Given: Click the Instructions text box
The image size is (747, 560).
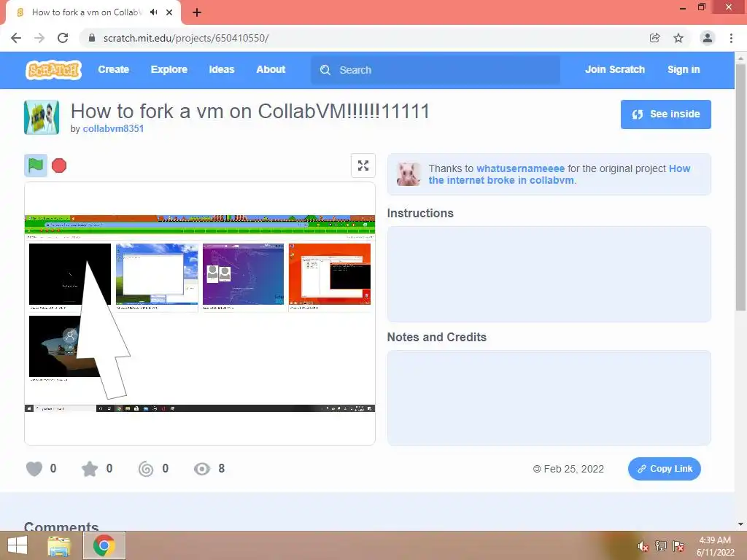Looking at the screenshot, I should (549, 274).
